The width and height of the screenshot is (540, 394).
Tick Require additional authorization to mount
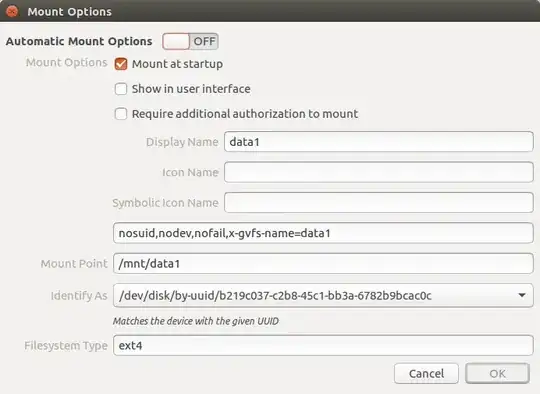(x=121, y=114)
